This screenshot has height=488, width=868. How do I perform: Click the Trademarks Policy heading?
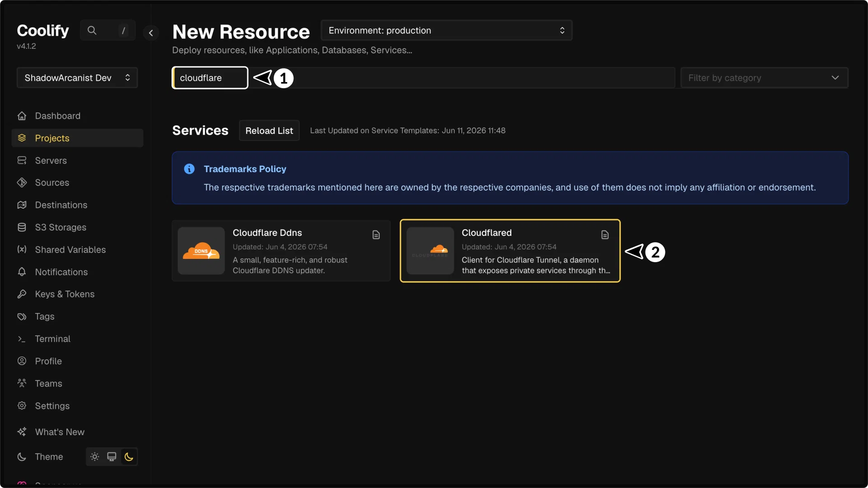[x=245, y=169]
